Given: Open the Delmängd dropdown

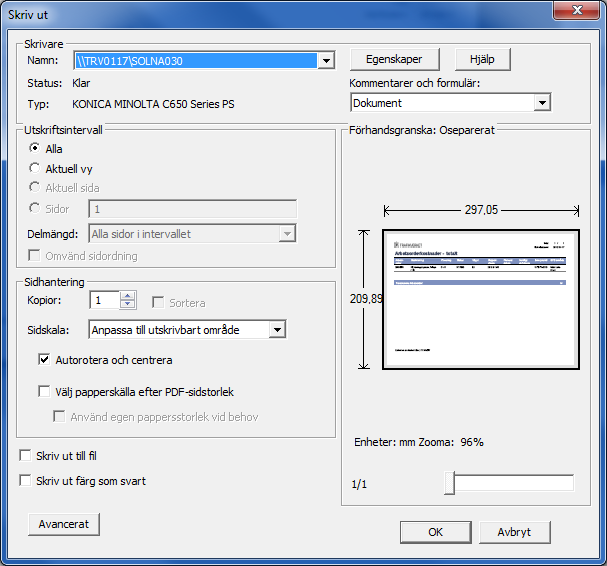Looking at the screenshot, I should click(287, 233).
